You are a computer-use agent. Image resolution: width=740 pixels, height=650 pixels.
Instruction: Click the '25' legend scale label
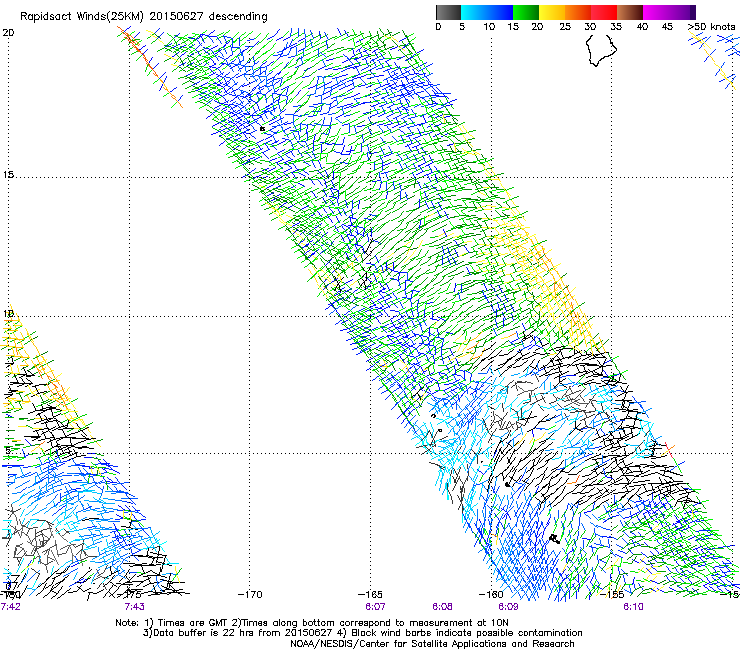pos(565,27)
